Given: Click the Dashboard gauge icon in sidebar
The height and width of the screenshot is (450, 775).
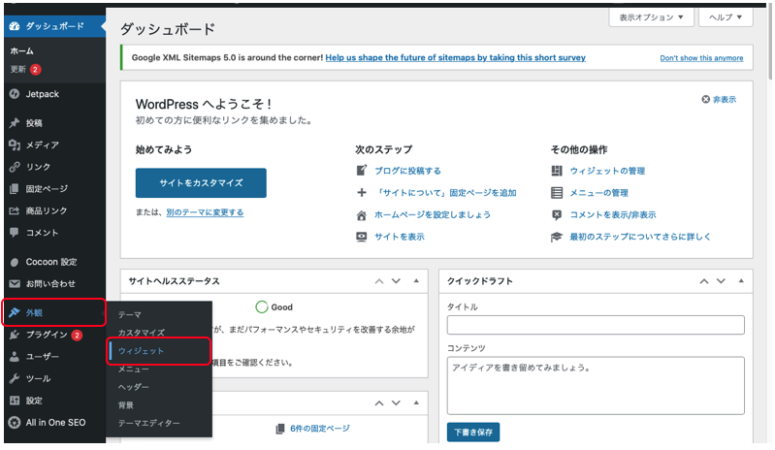Looking at the screenshot, I should coord(14,26).
